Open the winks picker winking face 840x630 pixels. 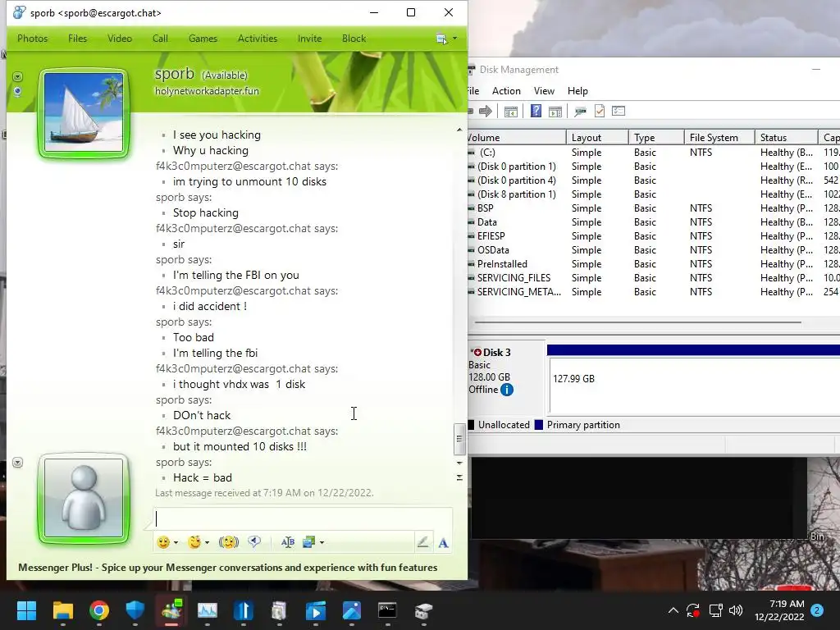coord(194,542)
